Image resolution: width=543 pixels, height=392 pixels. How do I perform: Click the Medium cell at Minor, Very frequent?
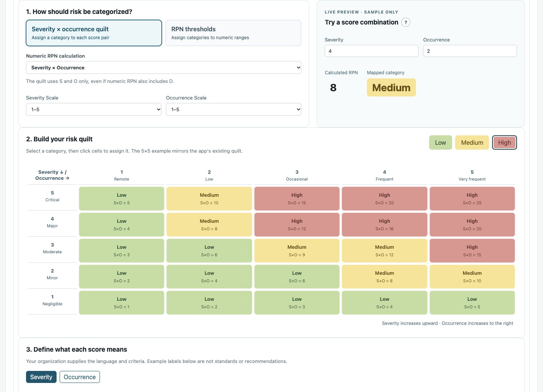(472, 277)
